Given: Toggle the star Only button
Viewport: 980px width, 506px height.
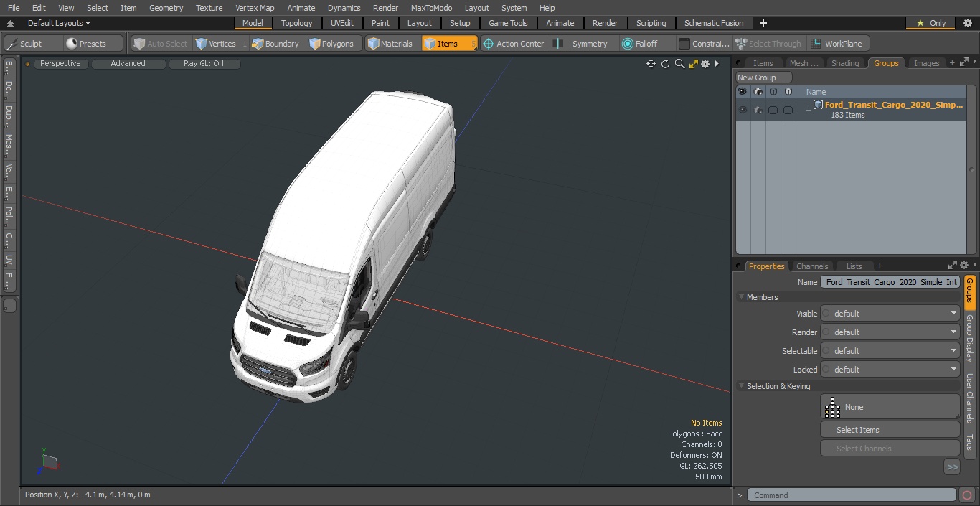Looking at the screenshot, I should coord(930,23).
